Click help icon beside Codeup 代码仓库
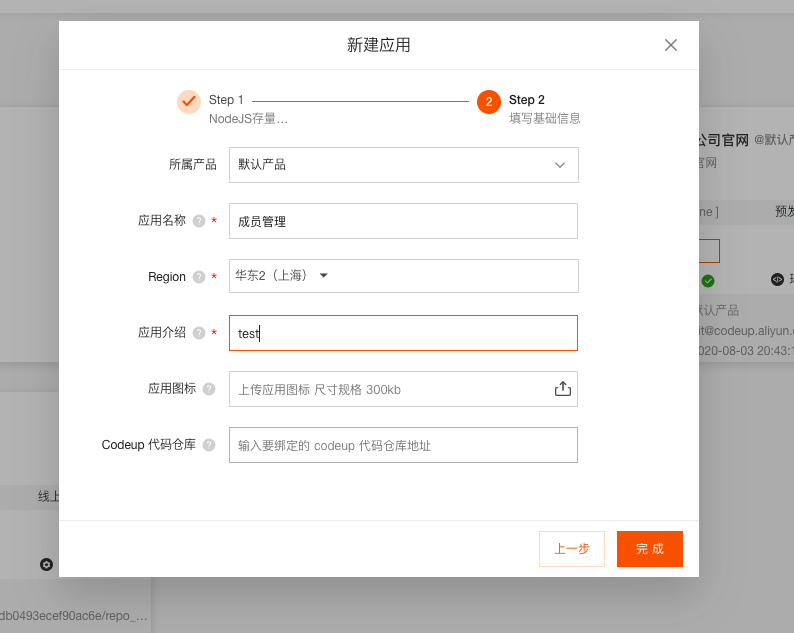 click(x=209, y=445)
